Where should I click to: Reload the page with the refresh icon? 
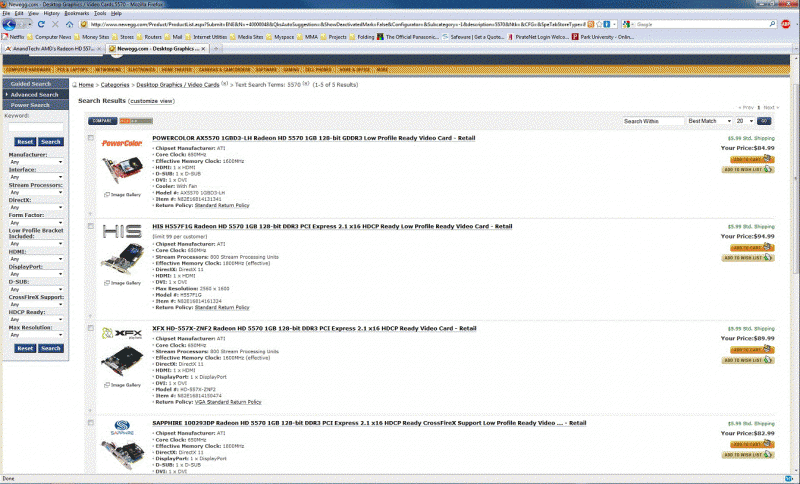pos(41,24)
